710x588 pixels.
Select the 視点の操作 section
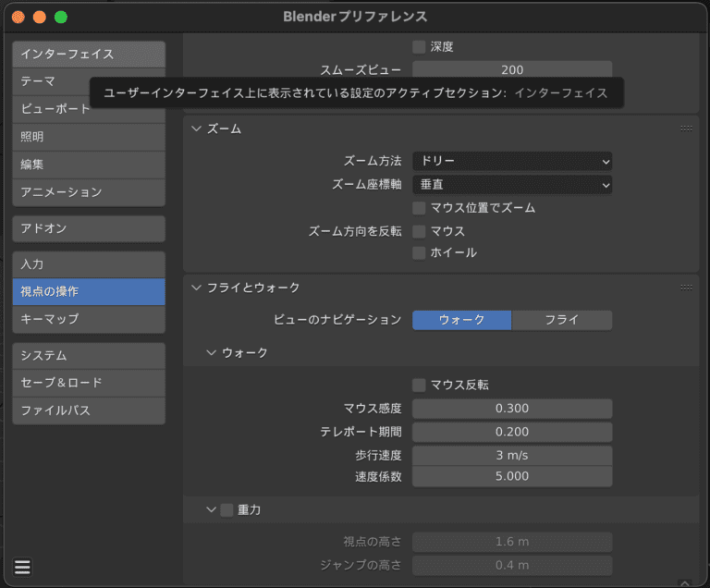[x=89, y=292]
